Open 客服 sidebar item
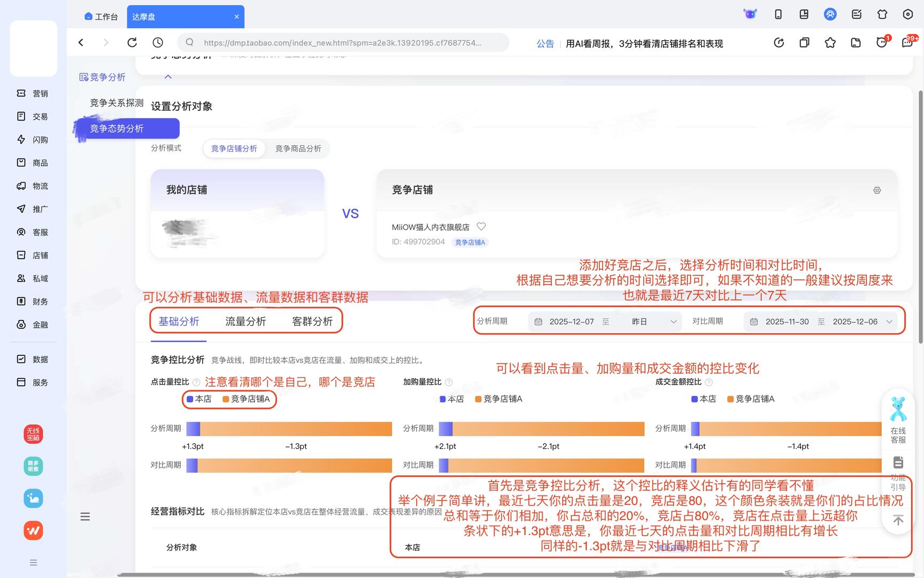Image resolution: width=924 pixels, height=578 pixels. (x=33, y=232)
